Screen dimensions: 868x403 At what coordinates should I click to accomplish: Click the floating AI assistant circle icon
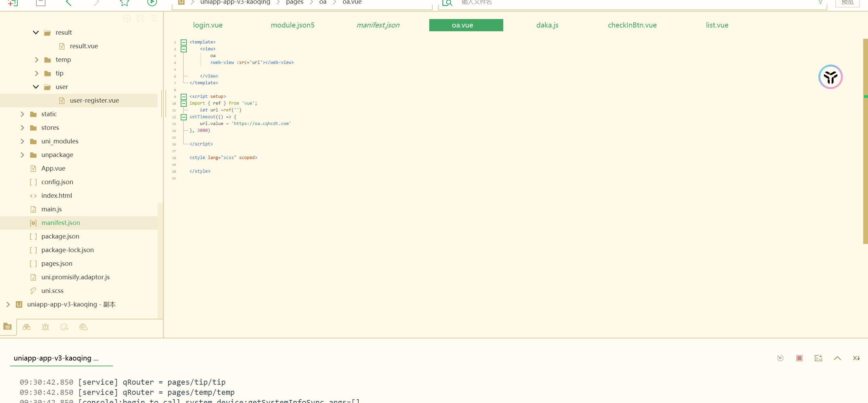coord(830,77)
